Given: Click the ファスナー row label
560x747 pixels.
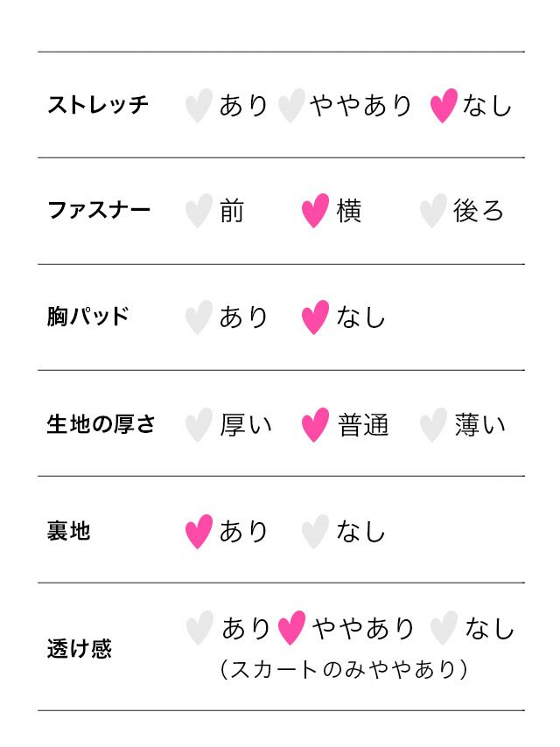Looking at the screenshot, I should (x=98, y=212).
